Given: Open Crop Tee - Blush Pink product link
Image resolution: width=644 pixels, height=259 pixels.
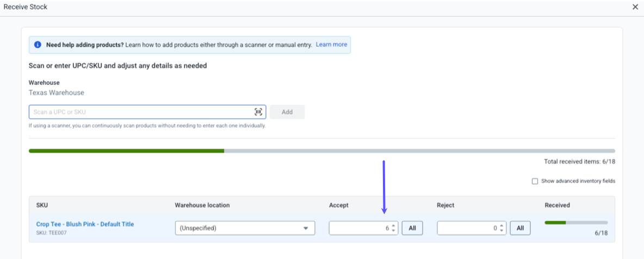Looking at the screenshot, I should [85, 224].
